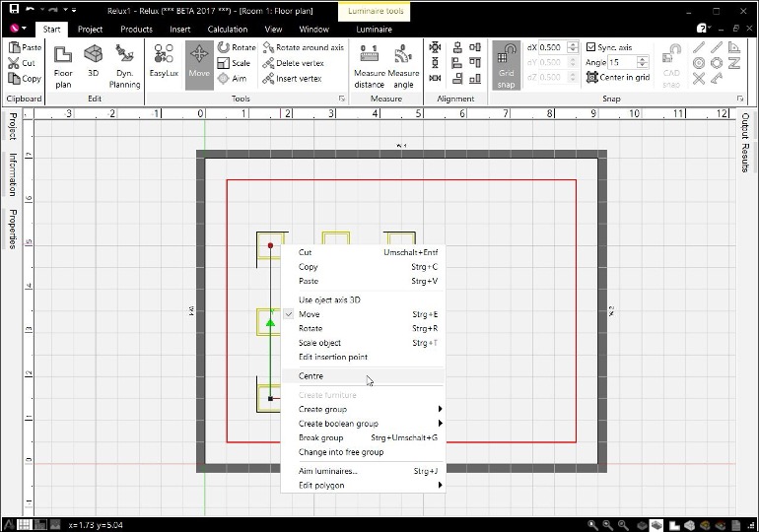Start Measure angle tool
Screen dimensions: 759x532
point(403,67)
